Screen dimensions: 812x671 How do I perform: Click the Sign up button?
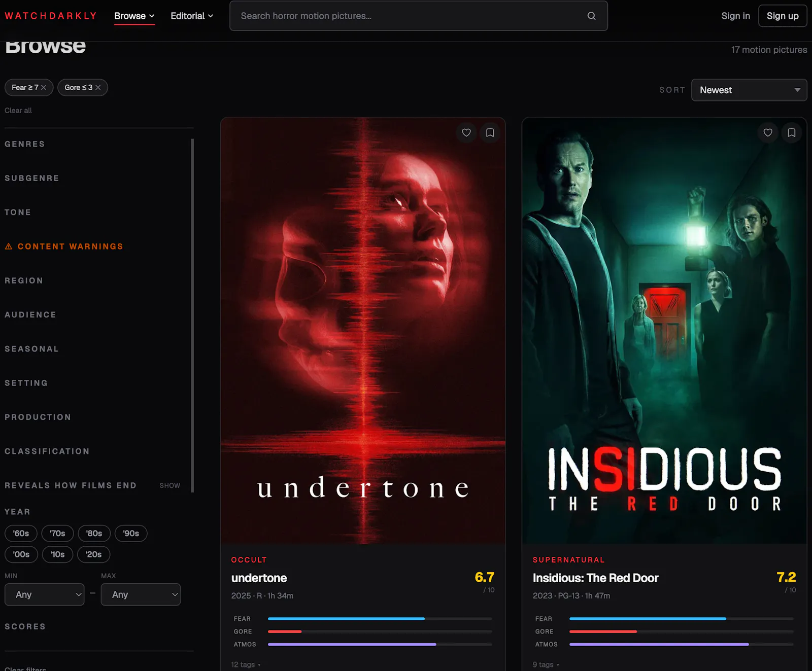(783, 16)
